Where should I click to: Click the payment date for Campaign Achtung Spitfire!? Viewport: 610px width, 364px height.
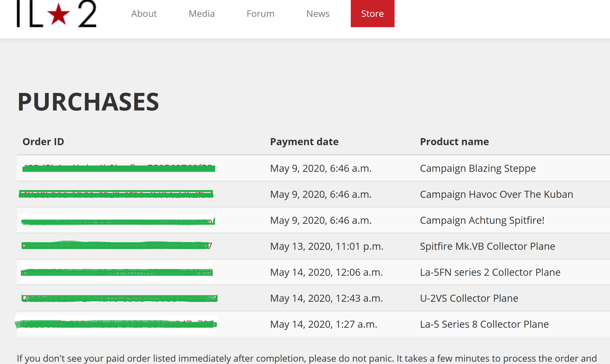click(x=321, y=220)
